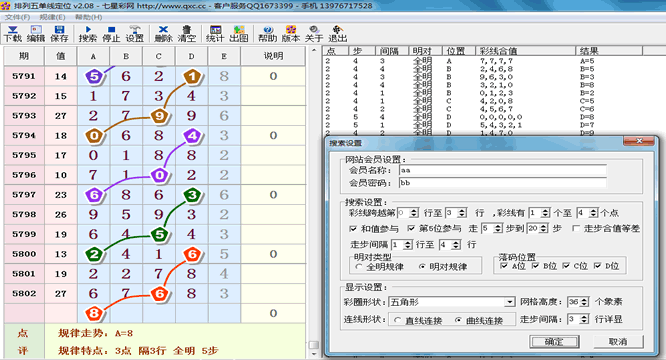Screen dimensions: 666x360
Task: Confirm with the 确定 button
Action: click(554, 341)
